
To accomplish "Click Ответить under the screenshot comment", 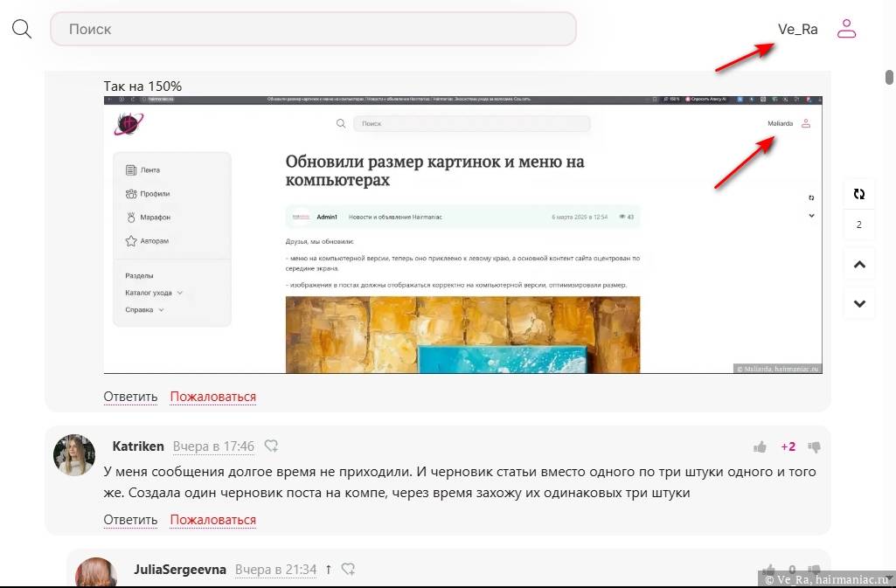I will 130,397.
